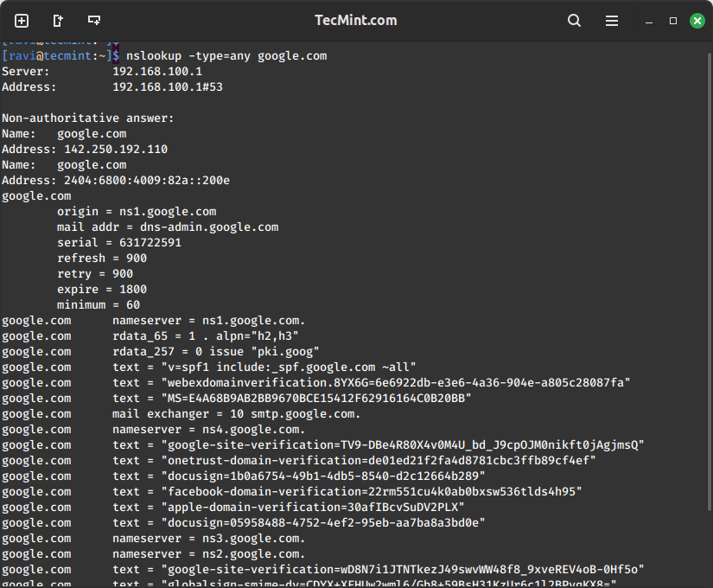713x588 pixels.
Task: Click the TecMint.com window title
Action: click(x=355, y=21)
